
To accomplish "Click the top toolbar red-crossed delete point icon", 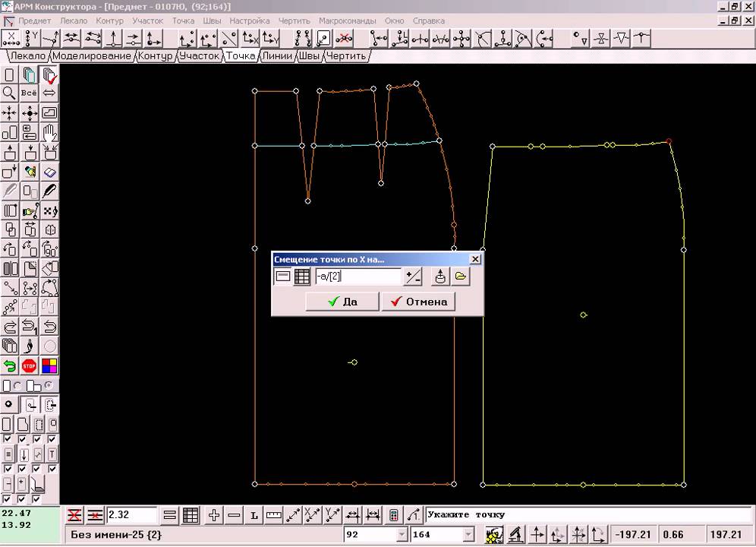I will [345, 39].
